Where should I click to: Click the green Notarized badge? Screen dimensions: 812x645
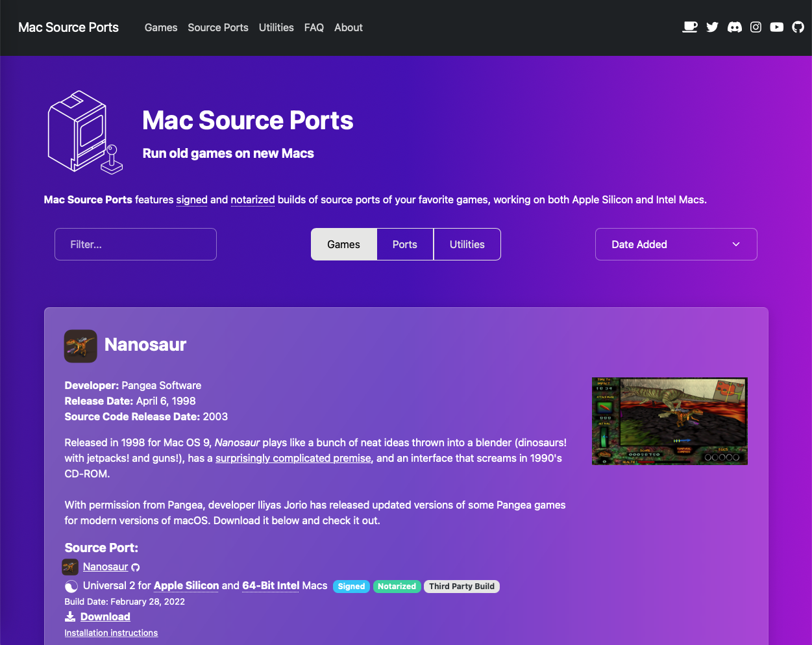tap(397, 586)
